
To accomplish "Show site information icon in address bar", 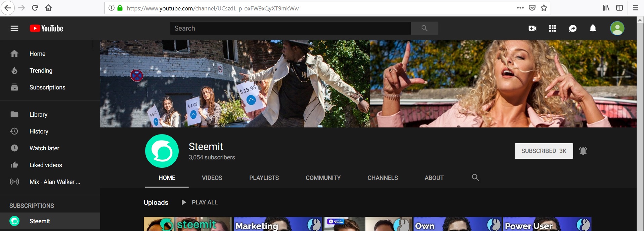I will (112, 8).
